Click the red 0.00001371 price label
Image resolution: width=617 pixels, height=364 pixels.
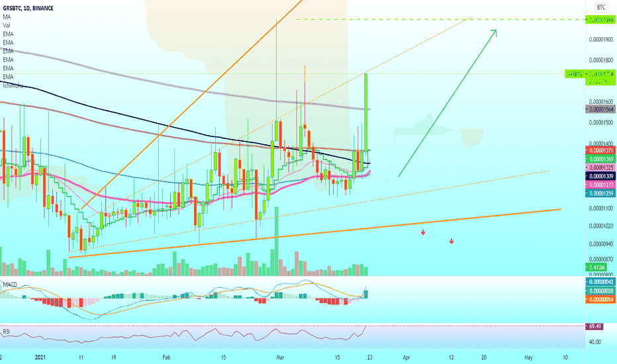tap(600, 151)
